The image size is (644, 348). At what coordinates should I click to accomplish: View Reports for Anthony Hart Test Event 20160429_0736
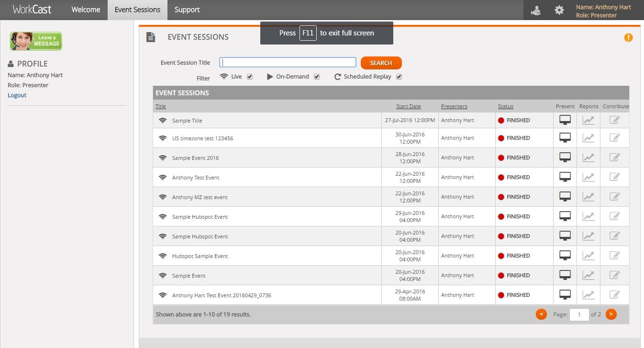pyautogui.click(x=588, y=295)
